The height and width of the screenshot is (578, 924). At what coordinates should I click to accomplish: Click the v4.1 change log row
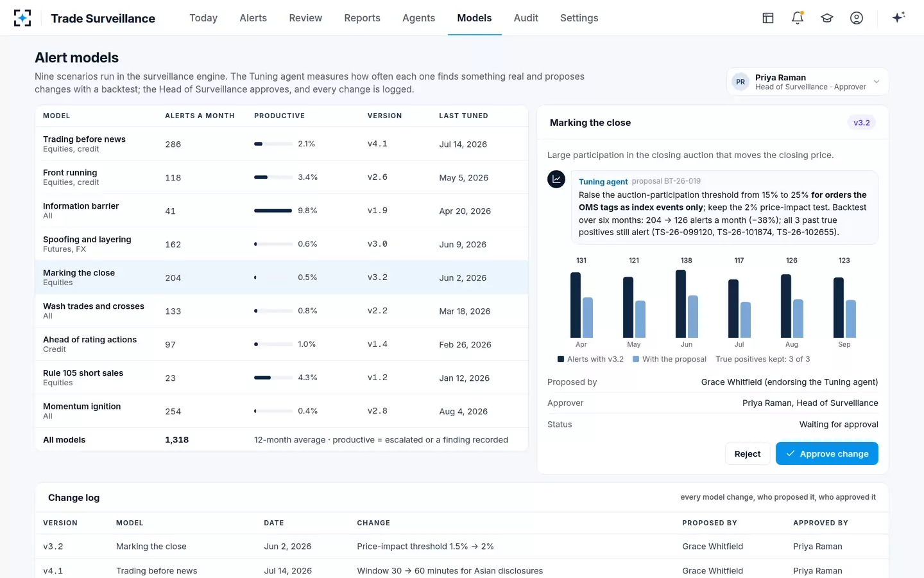click(462, 570)
